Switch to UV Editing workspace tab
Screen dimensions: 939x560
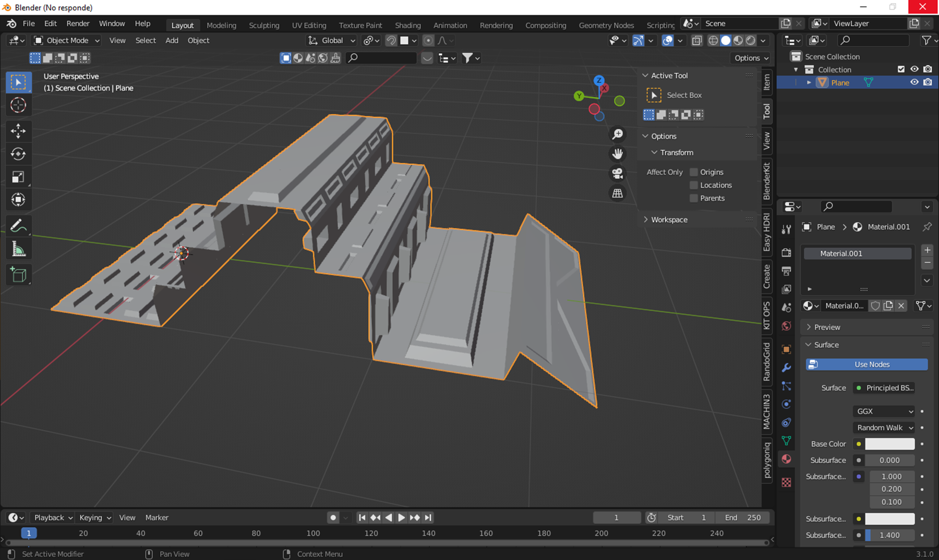pyautogui.click(x=309, y=25)
